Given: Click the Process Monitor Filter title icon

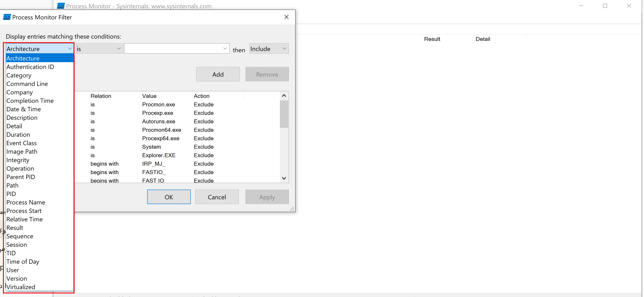Looking at the screenshot, I should pyautogui.click(x=7, y=17).
